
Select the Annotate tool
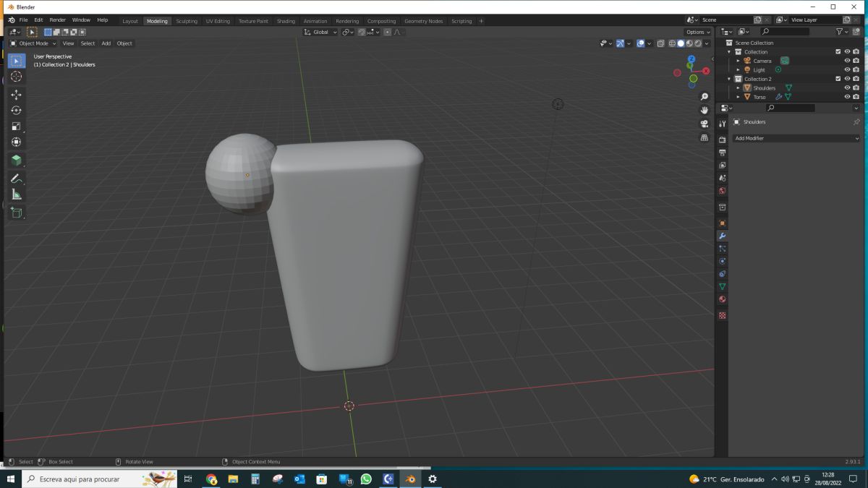pos(17,178)
